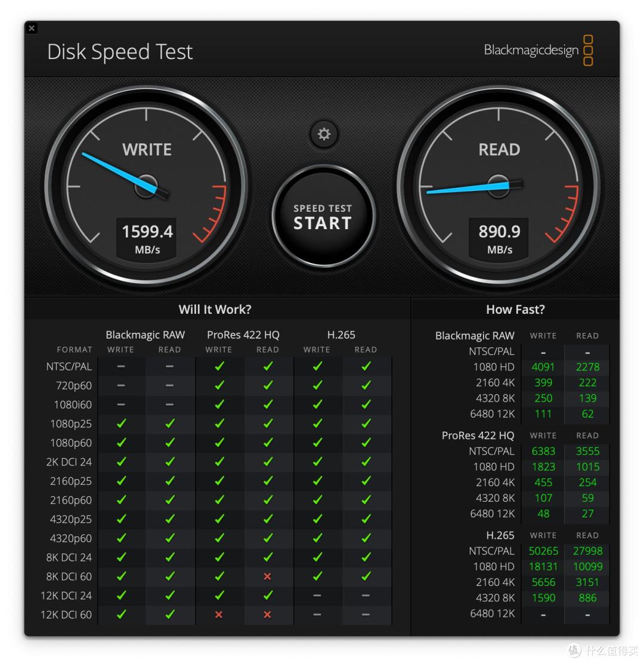
Task: Click the 4320p25 ProRes read checkmark
Action: [268, 519]
